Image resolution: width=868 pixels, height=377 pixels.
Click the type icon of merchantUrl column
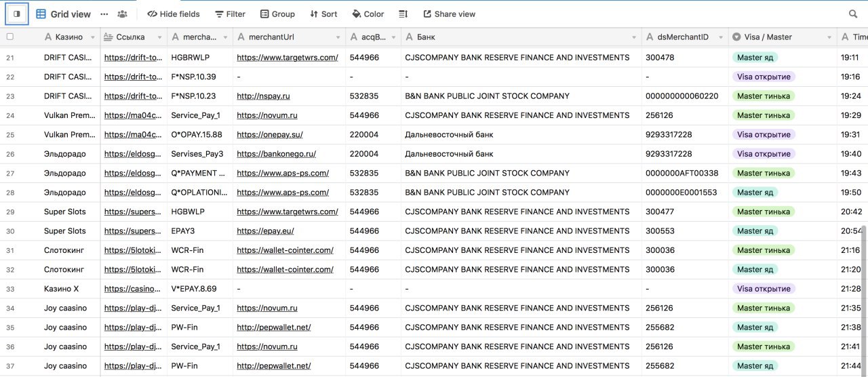pos(241,37)
